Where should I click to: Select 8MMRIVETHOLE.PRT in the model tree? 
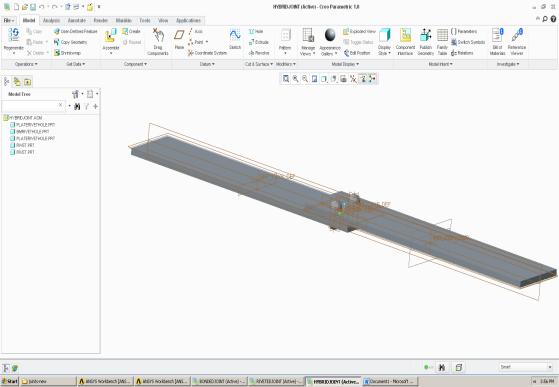pos(29,131)
